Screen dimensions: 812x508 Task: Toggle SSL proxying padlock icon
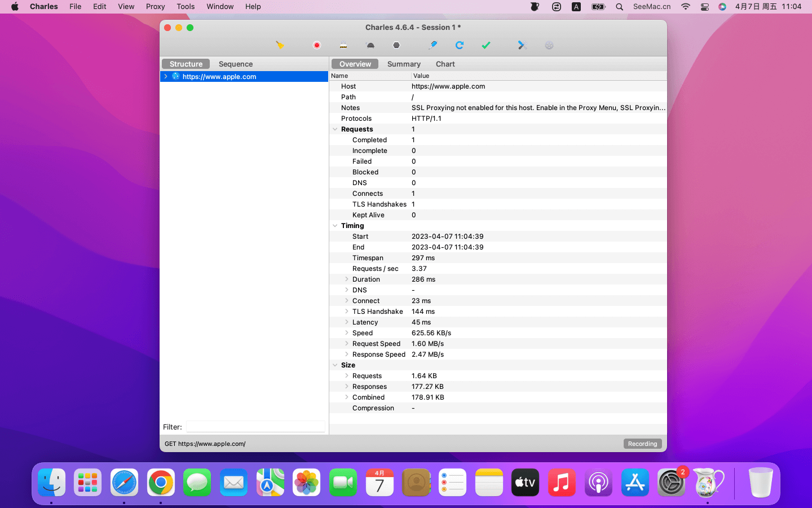coord(343,45)
